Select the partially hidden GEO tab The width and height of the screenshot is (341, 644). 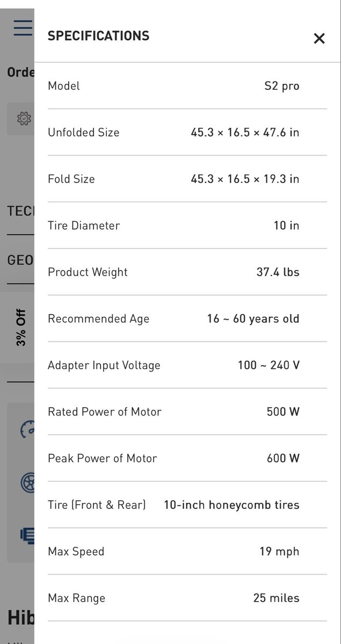pyautogui.click(x=20, y=260)
